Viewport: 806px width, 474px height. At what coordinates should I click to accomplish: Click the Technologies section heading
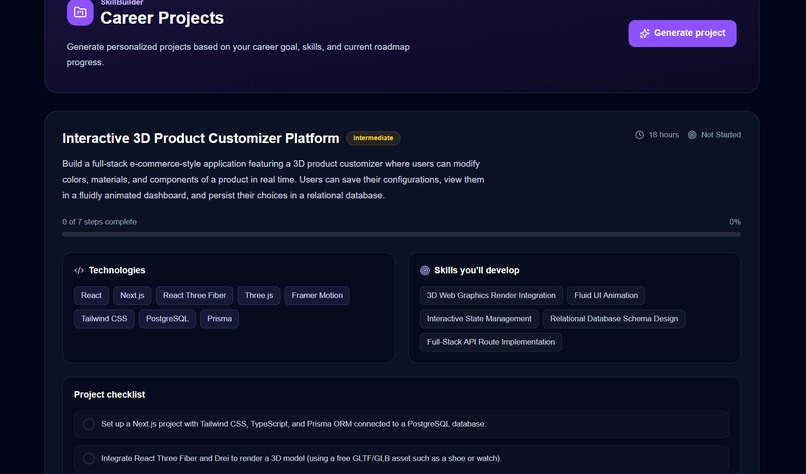117,270
